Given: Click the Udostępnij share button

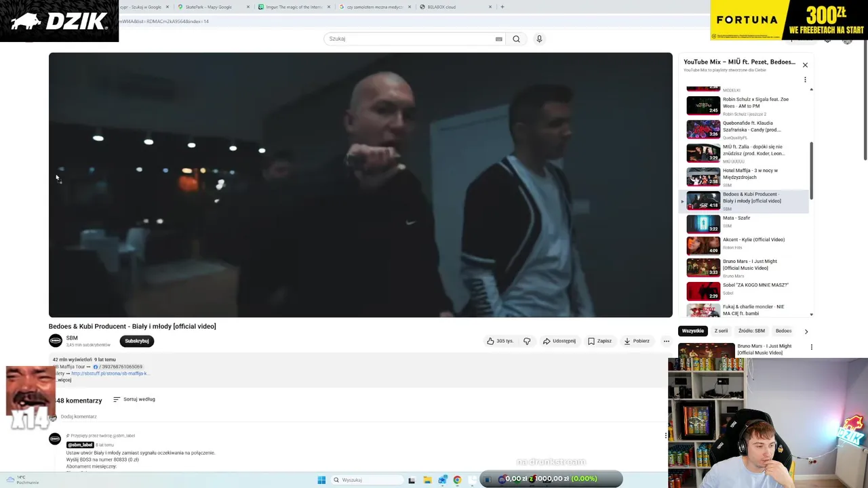Looking at the screenshot, I should click(559, 341).
